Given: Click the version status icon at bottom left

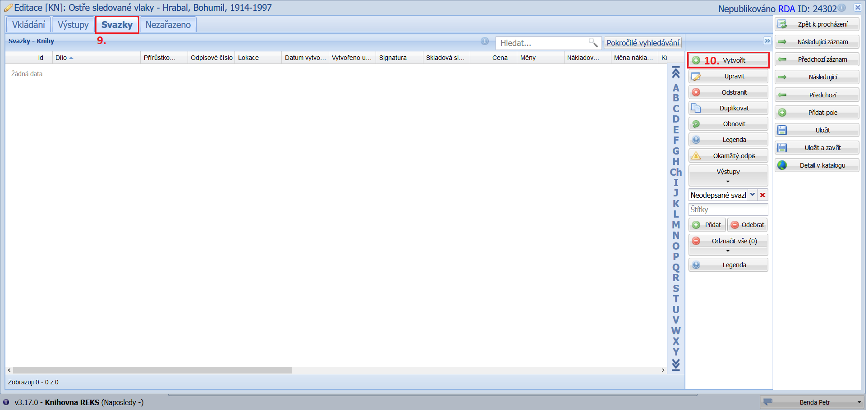Looking at the screenshot, I should 6,402.
